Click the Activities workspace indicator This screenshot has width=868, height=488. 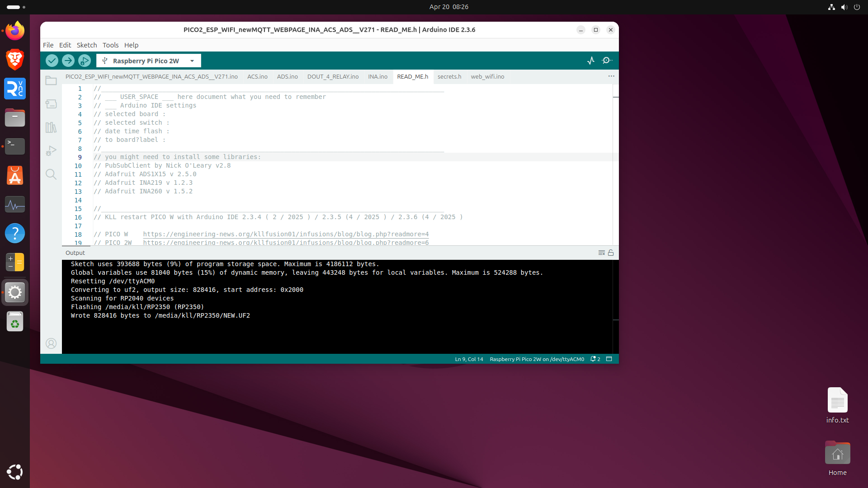pyautogui.click(x=16, y=7)
